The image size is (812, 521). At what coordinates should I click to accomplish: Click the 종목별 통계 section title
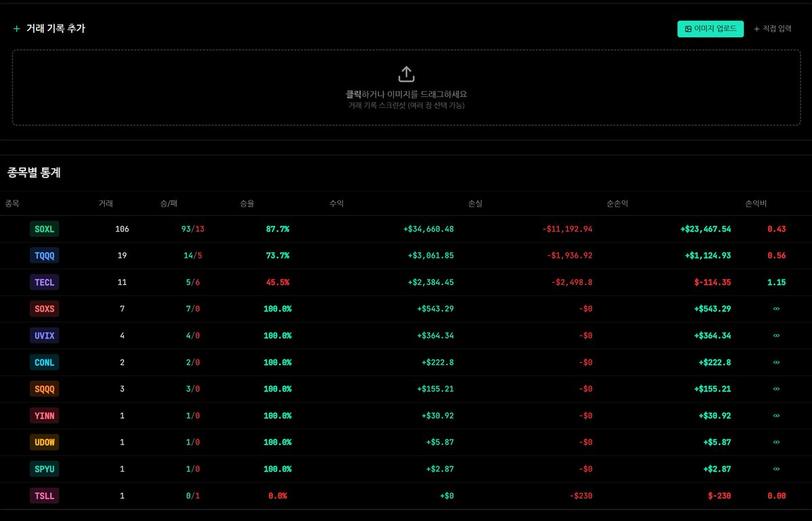pos(35,173)
